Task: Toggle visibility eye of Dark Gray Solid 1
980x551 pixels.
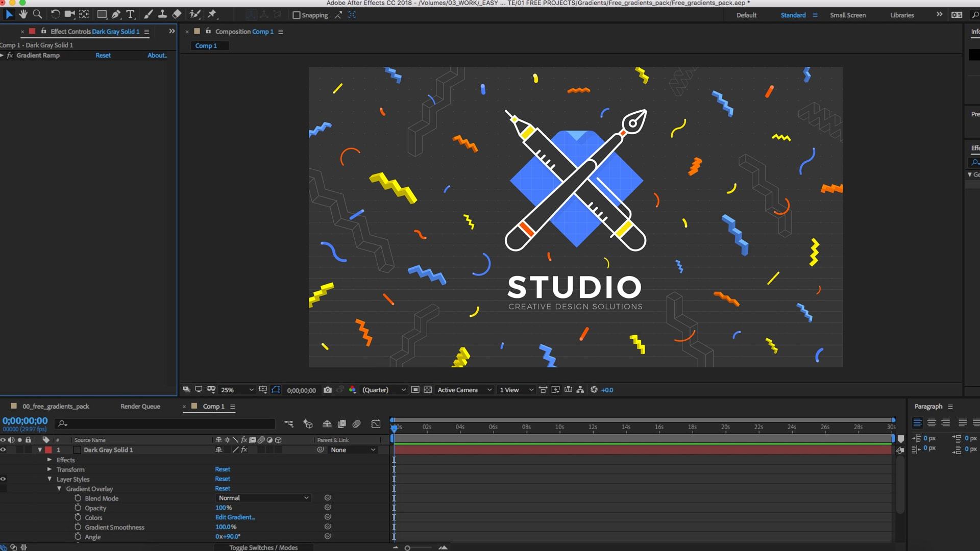Action: (3, 450)
